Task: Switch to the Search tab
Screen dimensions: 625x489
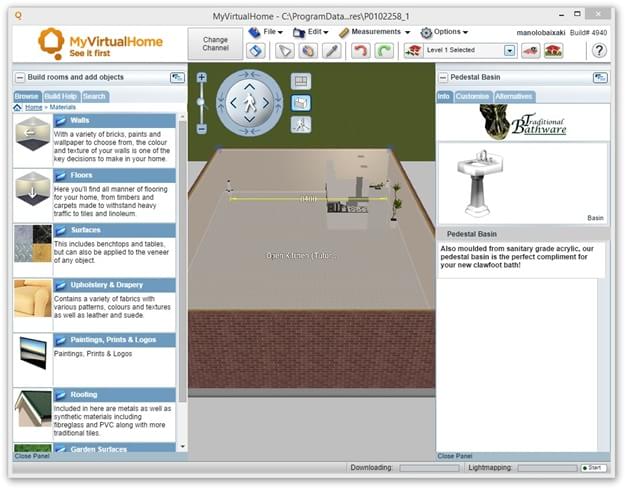Action: pyautogui.click(x=94, y=96)
